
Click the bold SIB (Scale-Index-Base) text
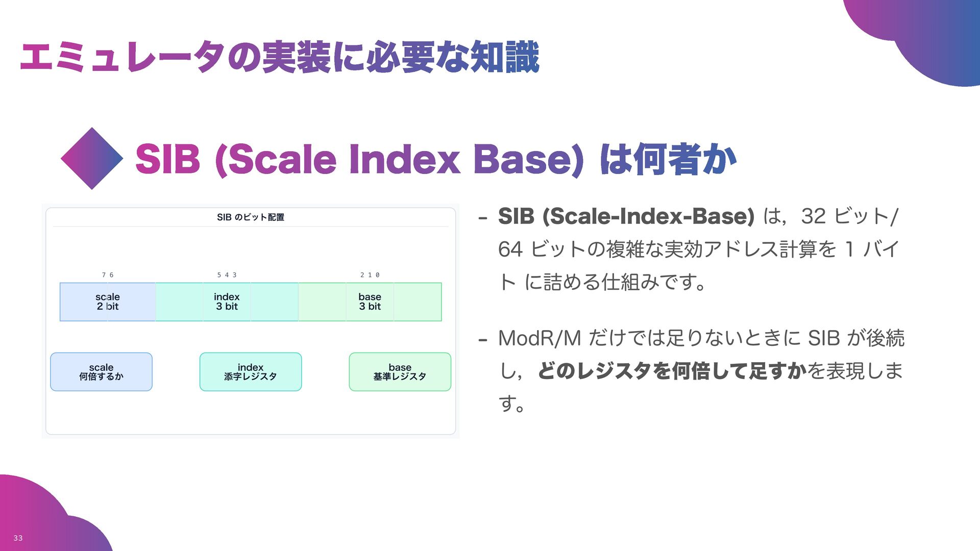626,216
